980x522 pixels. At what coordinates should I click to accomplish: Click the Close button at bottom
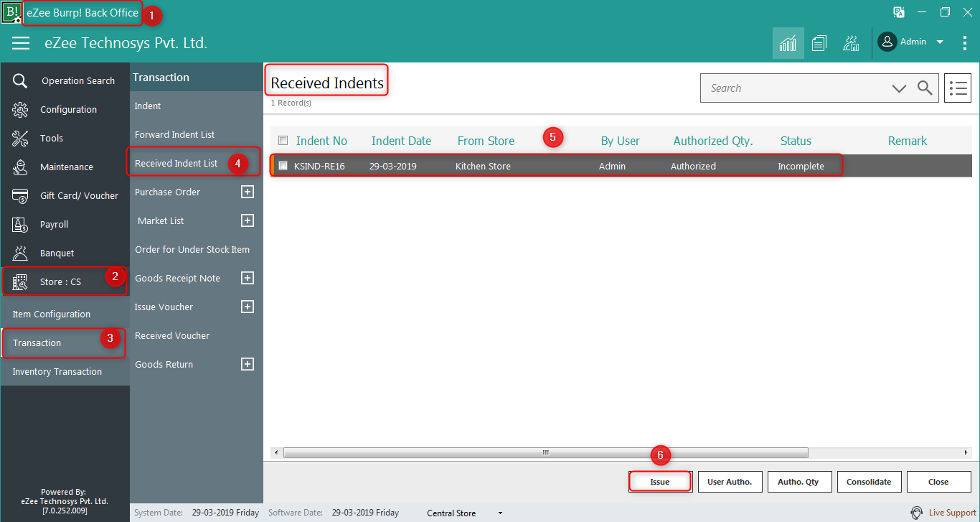pos(938,482)
